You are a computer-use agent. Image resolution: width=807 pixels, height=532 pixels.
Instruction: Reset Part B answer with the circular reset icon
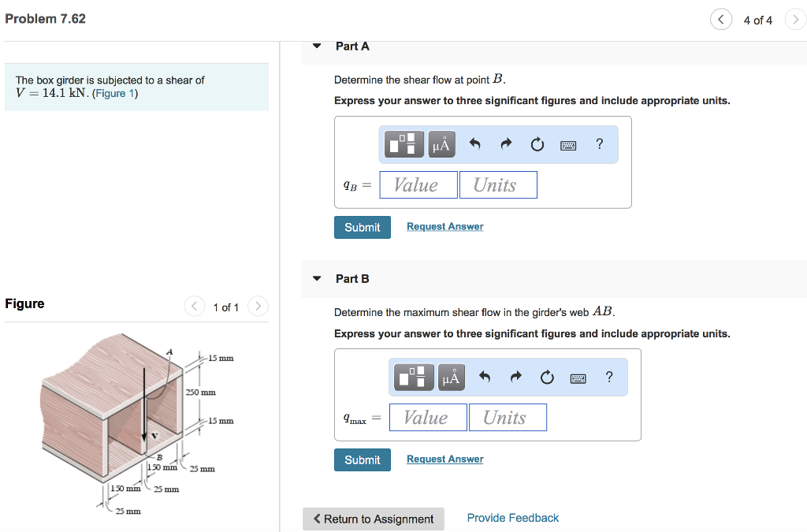tap(547, 377)
